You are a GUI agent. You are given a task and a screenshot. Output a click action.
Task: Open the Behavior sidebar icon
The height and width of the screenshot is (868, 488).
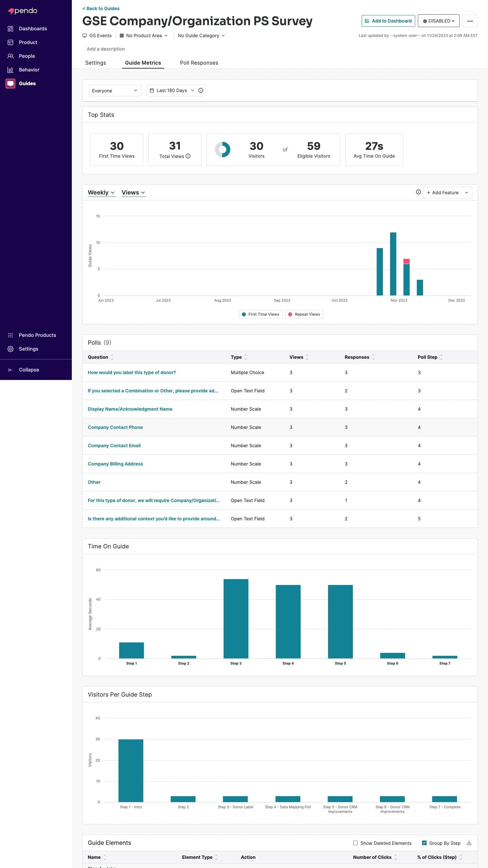pos(10,70)
